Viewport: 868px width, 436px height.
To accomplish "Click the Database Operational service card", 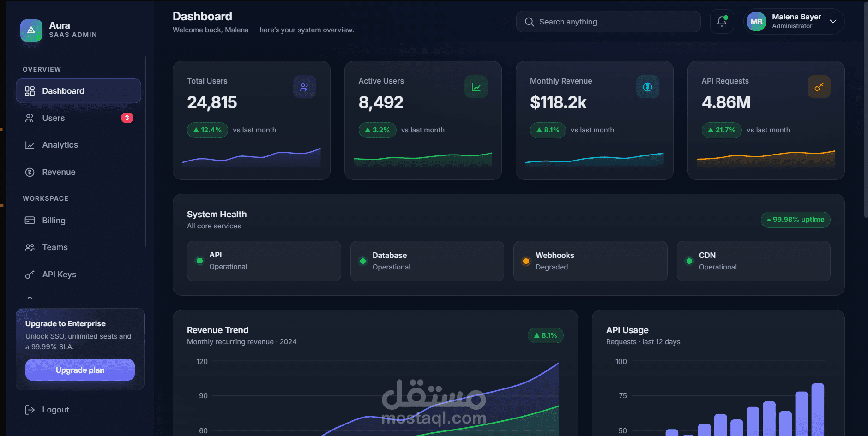I will [427, 261].
